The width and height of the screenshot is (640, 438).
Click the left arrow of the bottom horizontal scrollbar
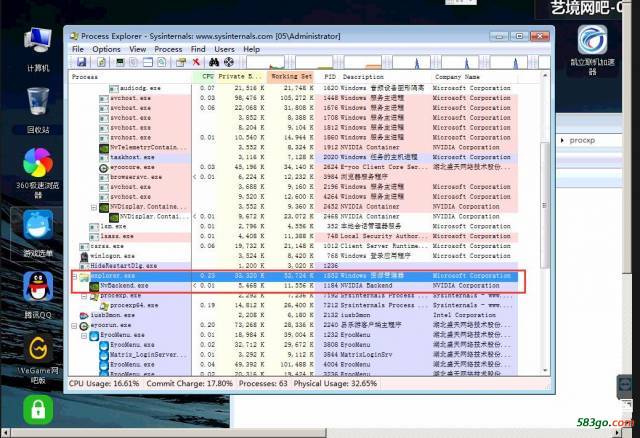[6, 433]
